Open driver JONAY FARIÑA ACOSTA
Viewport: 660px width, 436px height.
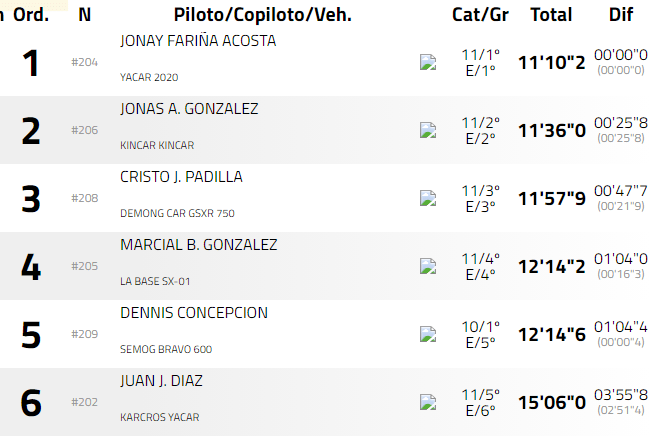(x=198, y=41)
